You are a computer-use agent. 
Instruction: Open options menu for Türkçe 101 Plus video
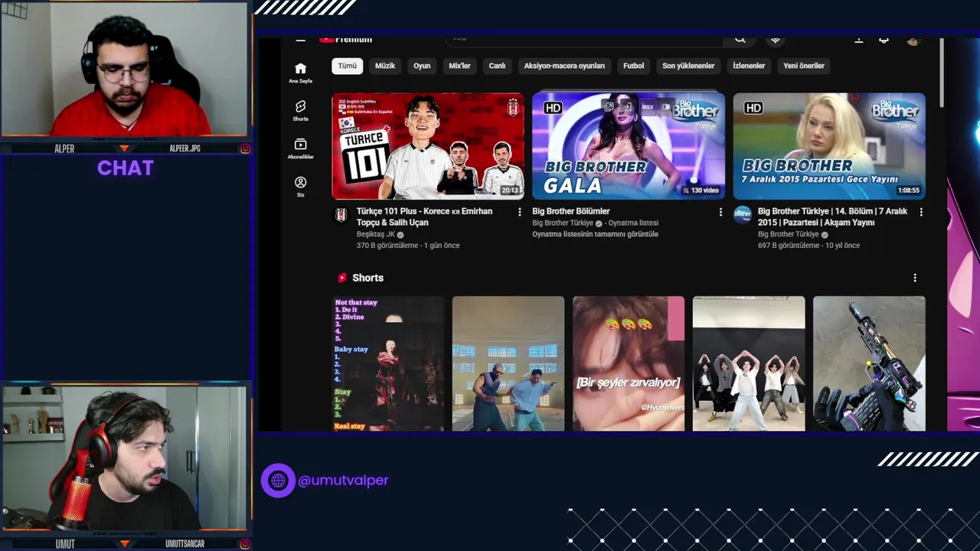point(520,212)
